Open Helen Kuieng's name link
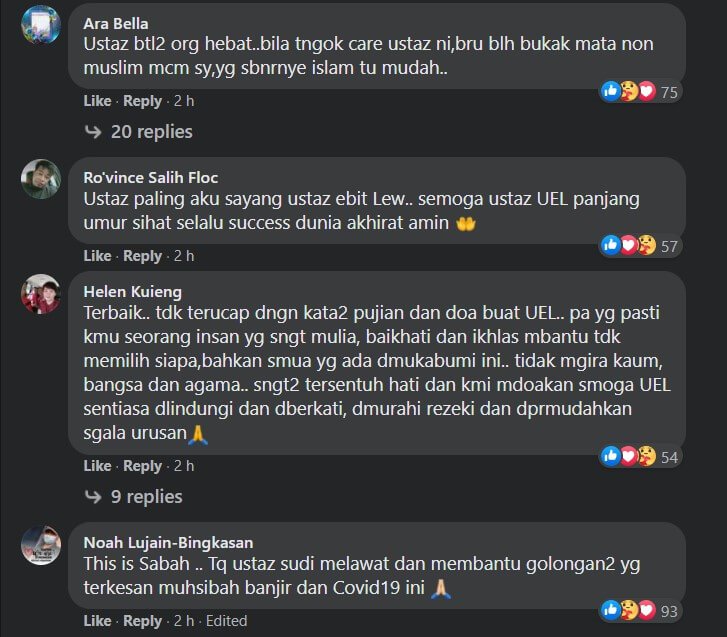 (133, 292)
